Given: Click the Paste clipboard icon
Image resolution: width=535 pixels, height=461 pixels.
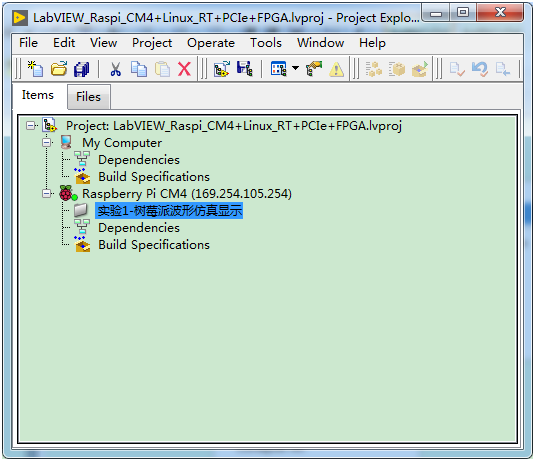Looking at the screenshot, I should 162,69.
